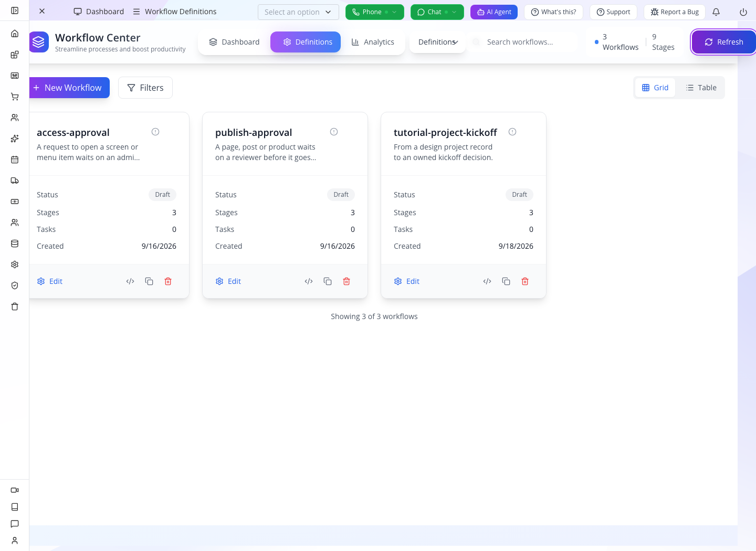Focus the Search workflows field
The width and height of the screenshot is (756, 551).
click(x=522, y=42)
